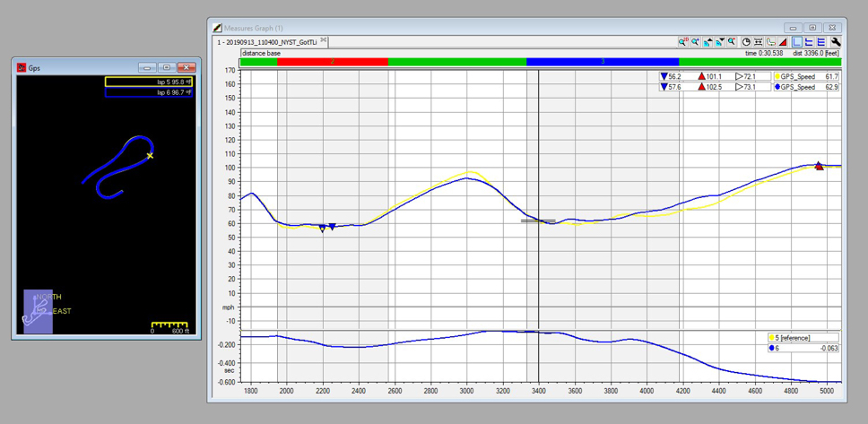Viewport: 868px width, 424px height.
Task: Maximize the Gps window
Action: [167, 67]
